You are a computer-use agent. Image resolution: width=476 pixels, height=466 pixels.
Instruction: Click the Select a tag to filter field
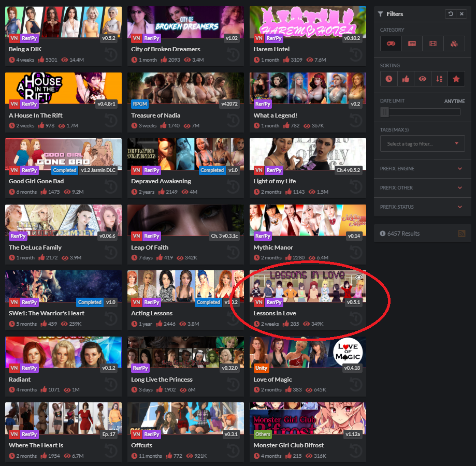pos(422,143)
